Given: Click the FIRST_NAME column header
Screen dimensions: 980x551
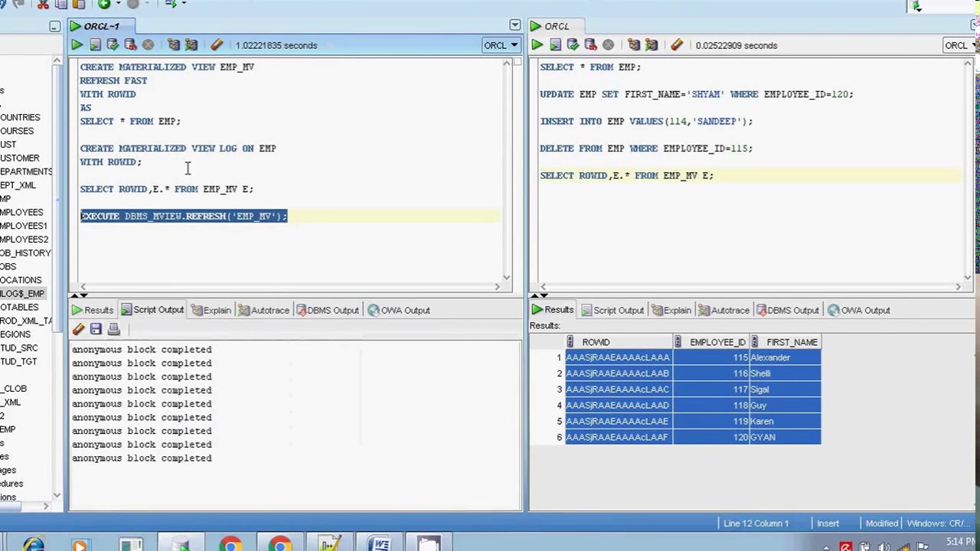Looking at the screenshot, I should (x=792, y=342).
